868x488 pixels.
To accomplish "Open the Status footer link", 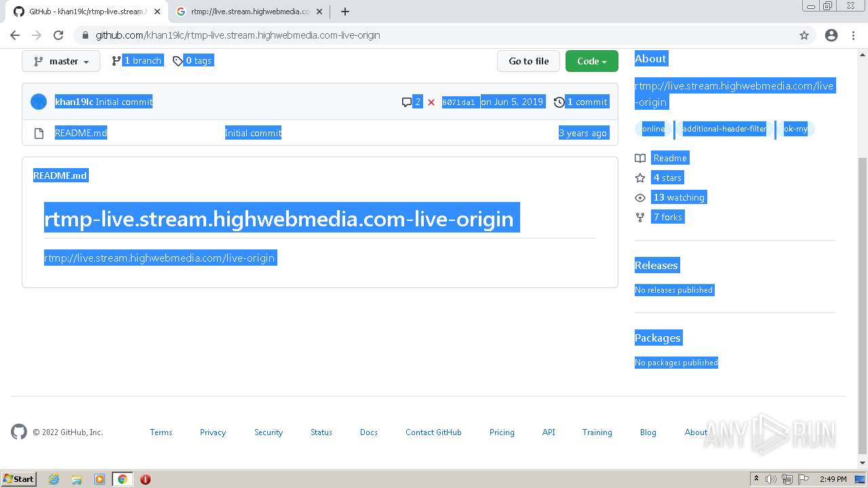I will (321, 432).
